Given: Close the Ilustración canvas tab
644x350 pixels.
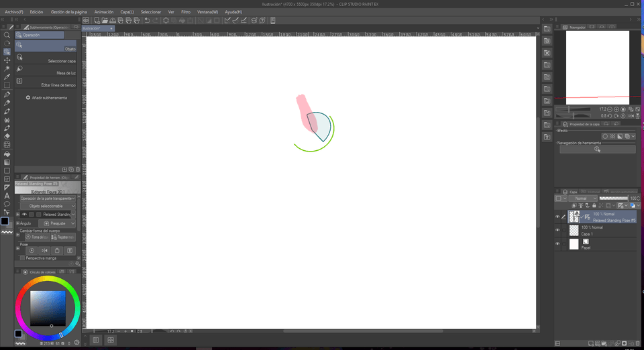Looking at the screenshot, I should coord(111,28).
